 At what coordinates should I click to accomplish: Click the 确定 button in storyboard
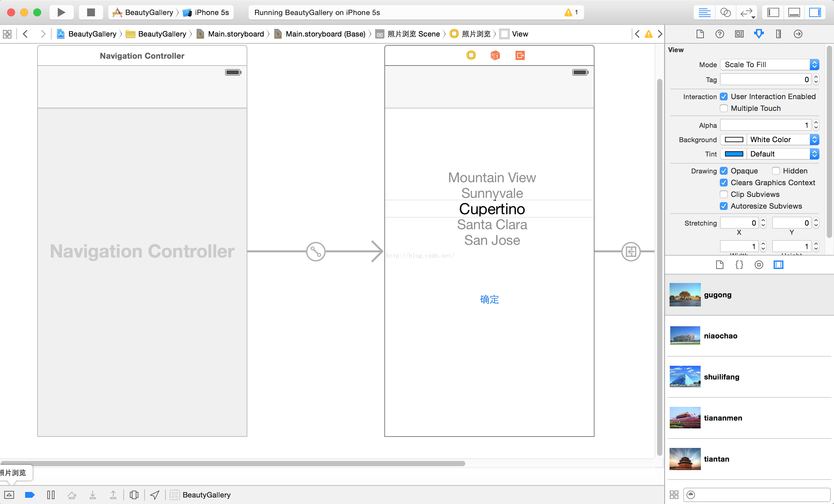(489, 299)
